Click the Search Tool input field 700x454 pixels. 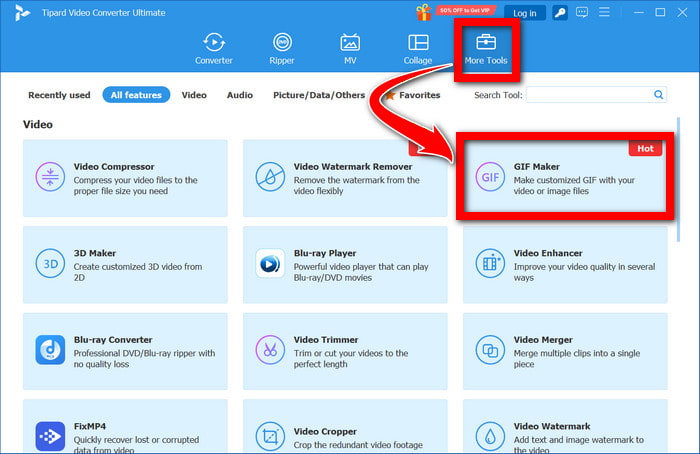pos(596,95)
